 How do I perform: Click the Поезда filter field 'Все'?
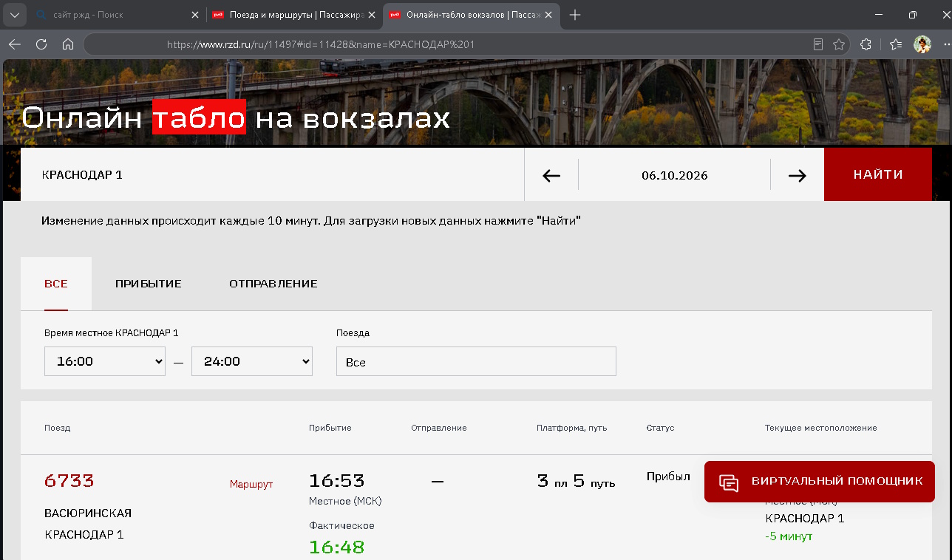tap(476, 361)
